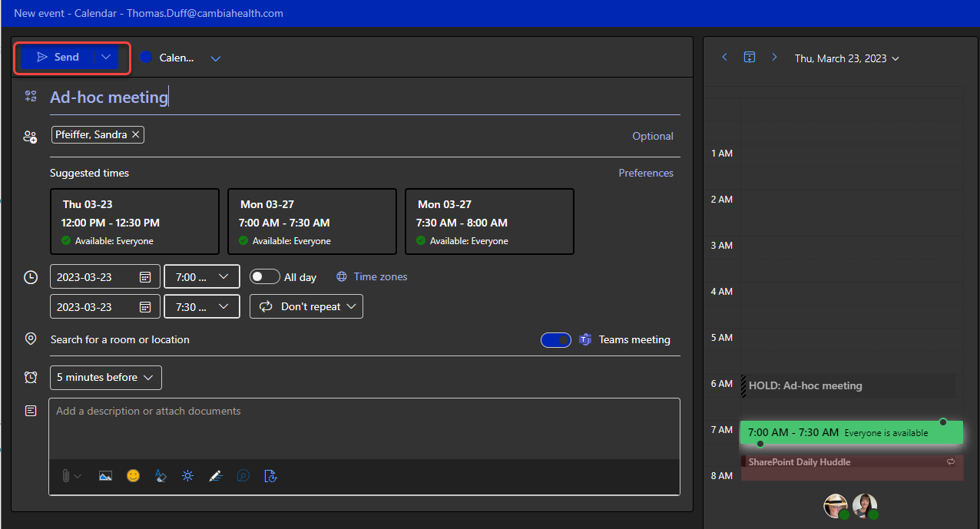
Task: Select the Thu 03-23 12:00 PM suggested time
Action: pyautogui.click(x=134, y=222)
